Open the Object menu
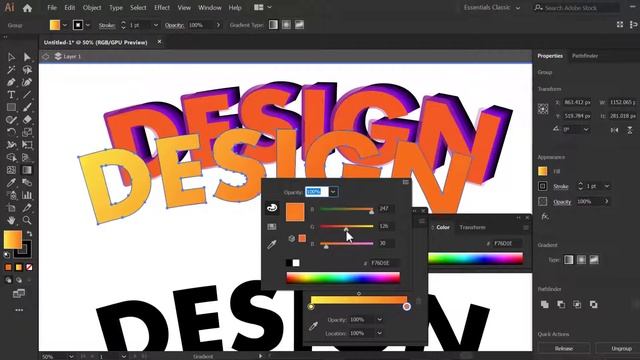 coord(92,7)
